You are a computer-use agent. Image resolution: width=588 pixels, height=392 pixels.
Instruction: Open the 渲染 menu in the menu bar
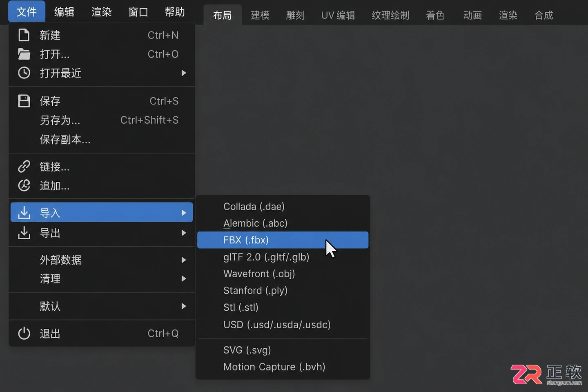[102, 12]
